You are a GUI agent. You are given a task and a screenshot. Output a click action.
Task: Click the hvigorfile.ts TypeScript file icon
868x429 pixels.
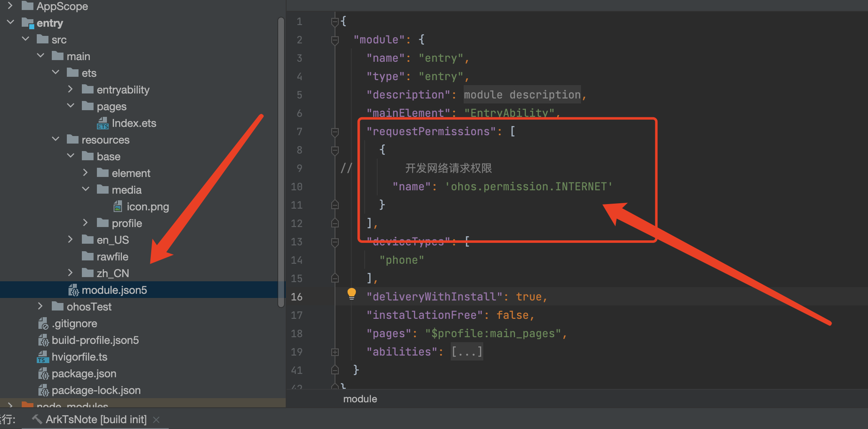(x=43, y=357)
